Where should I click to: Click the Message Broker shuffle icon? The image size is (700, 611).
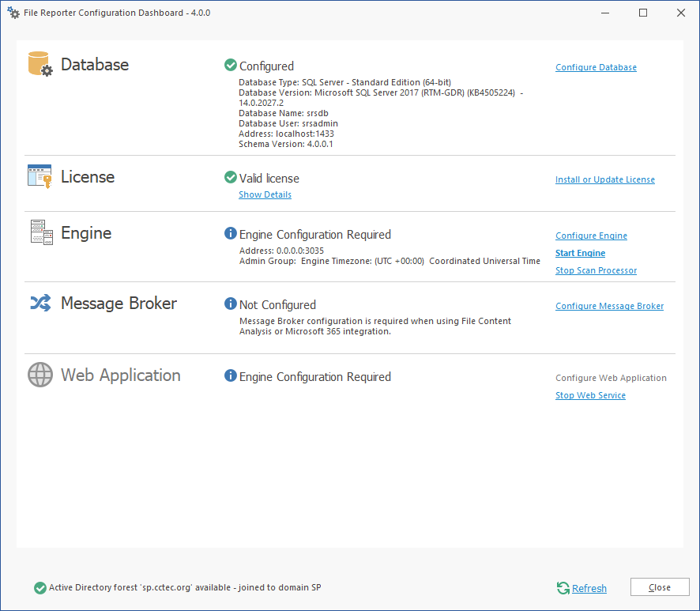[40, 303]
